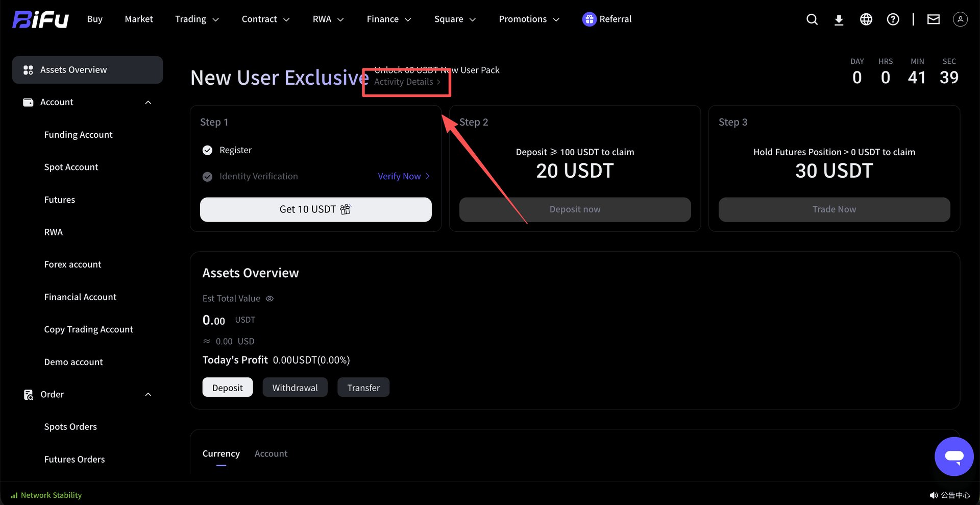Image resolution: width=980 pixels, height=505 pixels.
Task: Open Futures Orders in sidebar
Action: tap(75, 460)
